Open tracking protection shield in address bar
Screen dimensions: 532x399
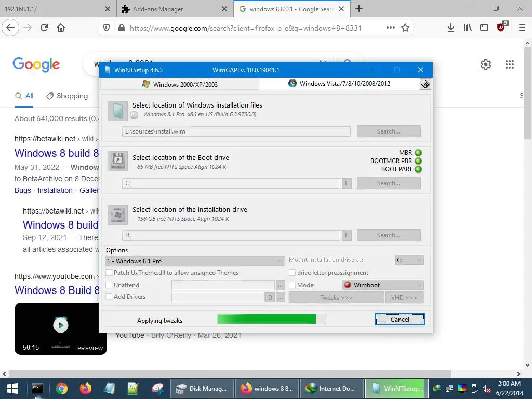(107, 28)
